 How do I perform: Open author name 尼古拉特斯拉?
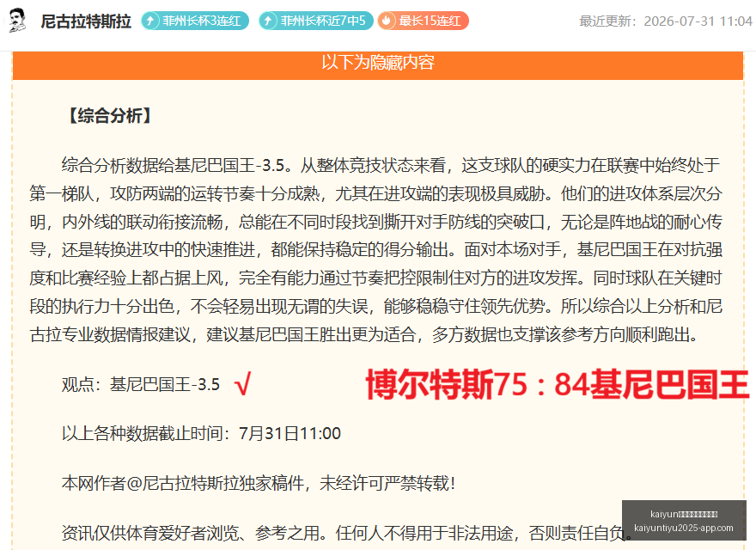(86, 21)
